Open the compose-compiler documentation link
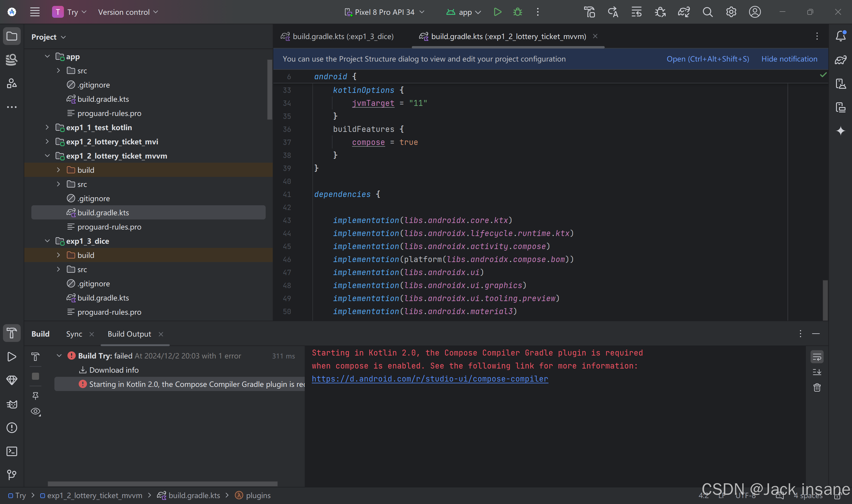The image size is (852, 504). tap(430, 379)
